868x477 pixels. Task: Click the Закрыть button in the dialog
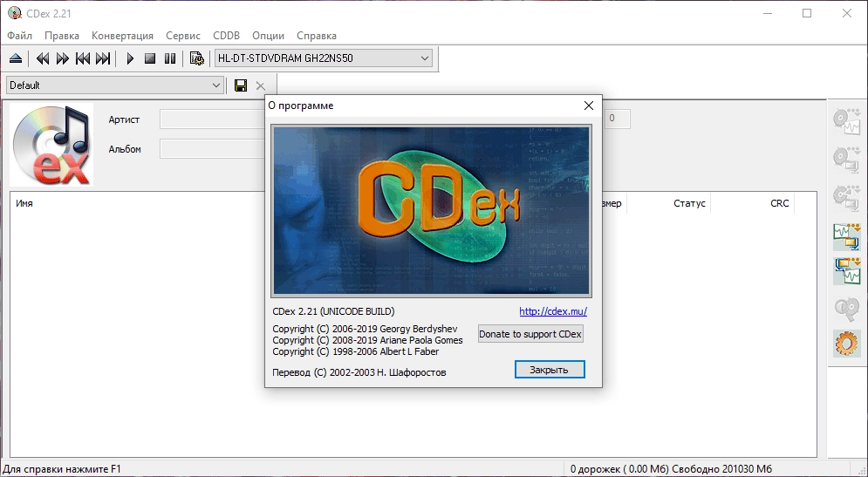click(549, 370)
